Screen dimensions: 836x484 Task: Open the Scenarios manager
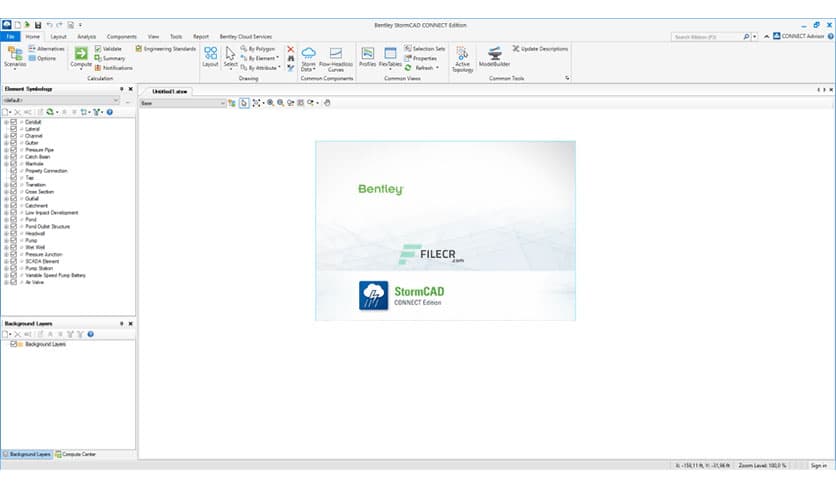(x=15, y=57)
